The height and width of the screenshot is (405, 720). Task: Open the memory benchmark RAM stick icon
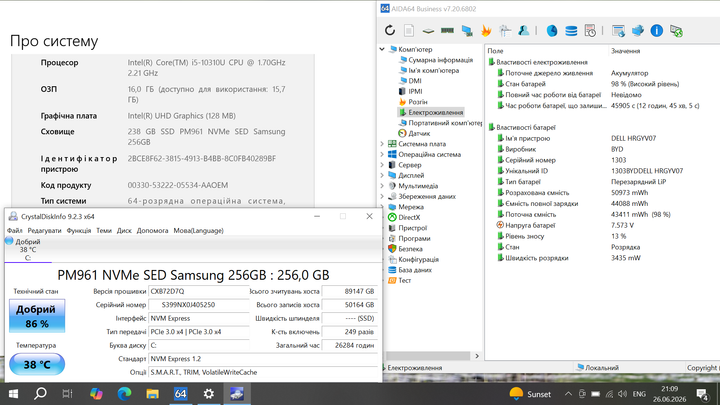[447, 31]
